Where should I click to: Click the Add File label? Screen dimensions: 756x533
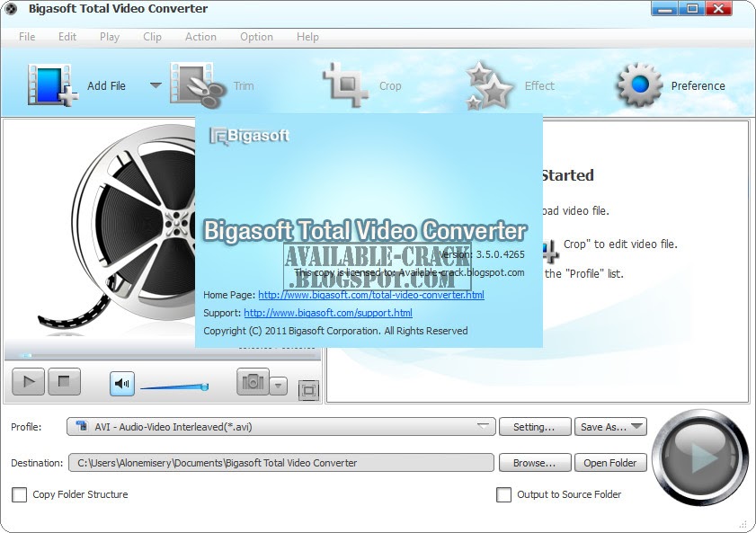point(107,85)
